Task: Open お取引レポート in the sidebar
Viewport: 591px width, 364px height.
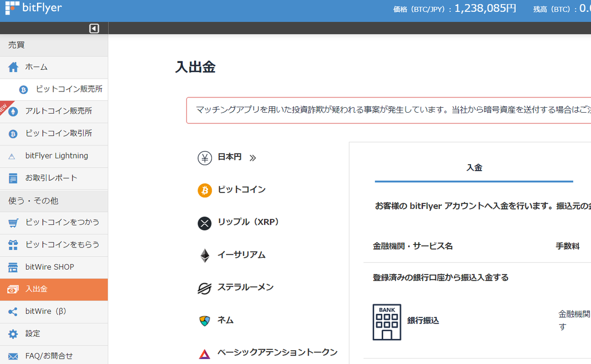Action: [x=54, y=178]
